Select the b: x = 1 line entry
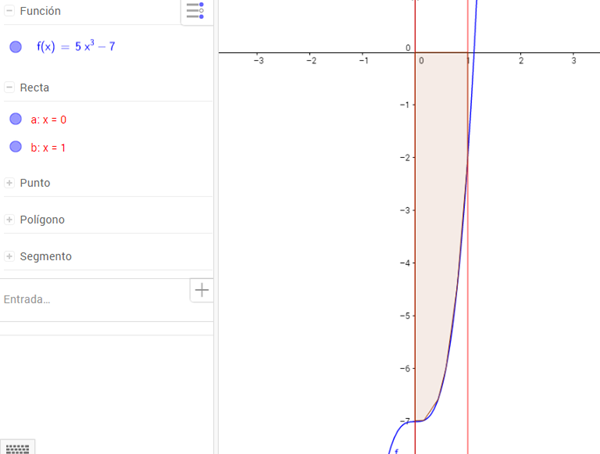This screenshot has height=454, width=600. tap(48, 148)
